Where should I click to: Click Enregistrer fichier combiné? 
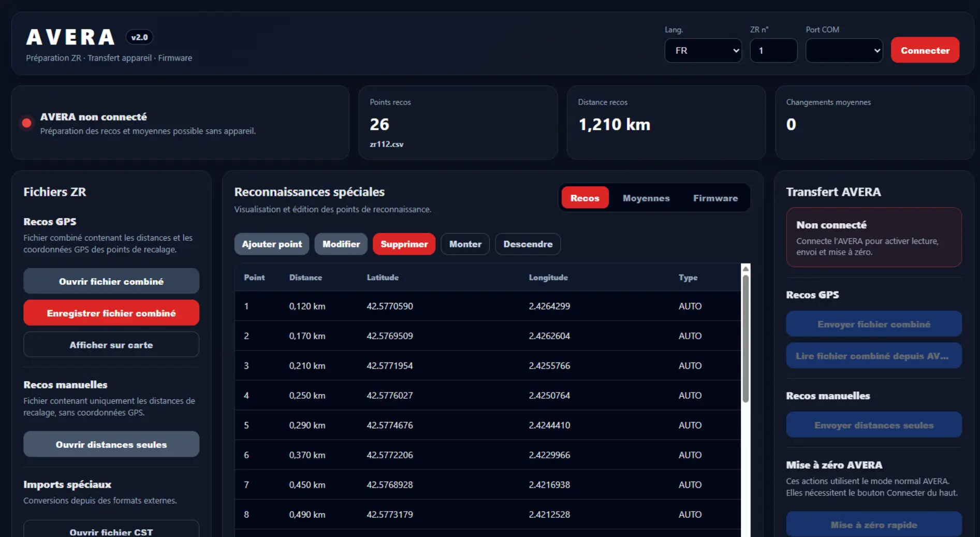(x=111, y=313)
